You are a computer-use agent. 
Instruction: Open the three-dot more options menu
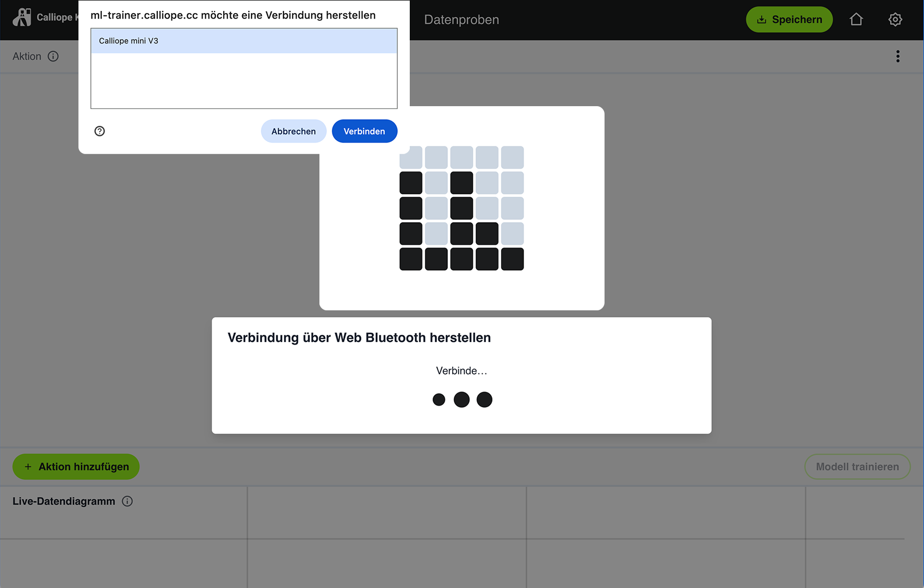tap(898, 56)
